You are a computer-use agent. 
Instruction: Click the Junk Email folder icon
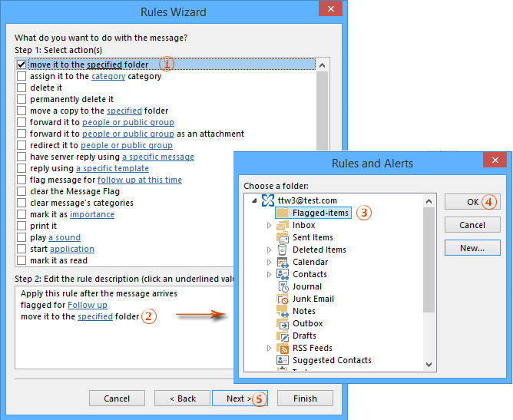tap(283, 299)
